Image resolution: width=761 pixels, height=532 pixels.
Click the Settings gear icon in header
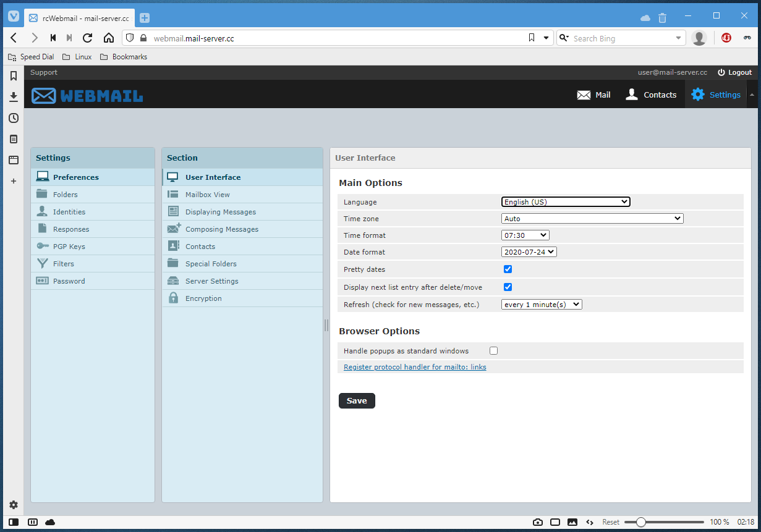coord(698,95)
